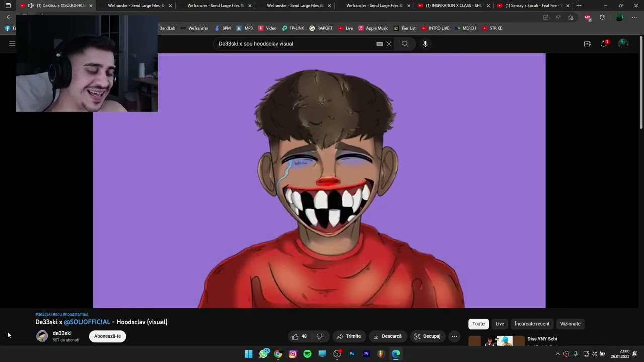Screen dimensions: 644x362
Task: Switch to Sensay x 3oculi Feat Fire tab
Action: pos(533,6)
